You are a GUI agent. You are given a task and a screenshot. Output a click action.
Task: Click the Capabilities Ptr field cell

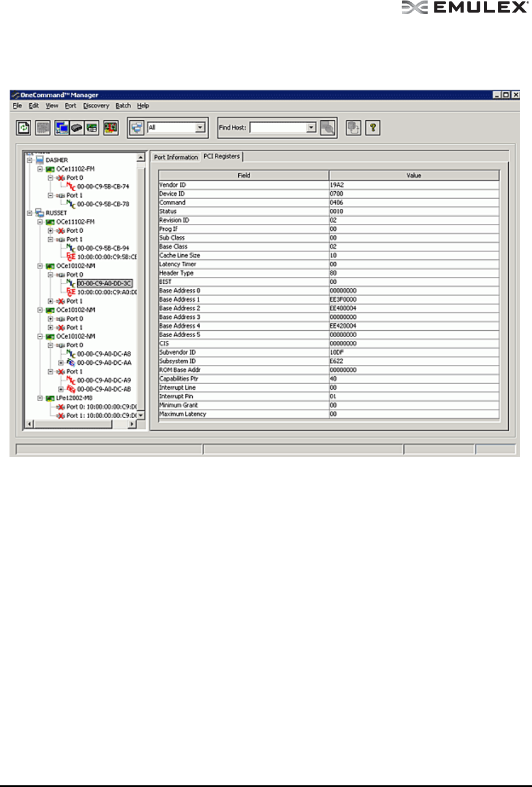244,378
